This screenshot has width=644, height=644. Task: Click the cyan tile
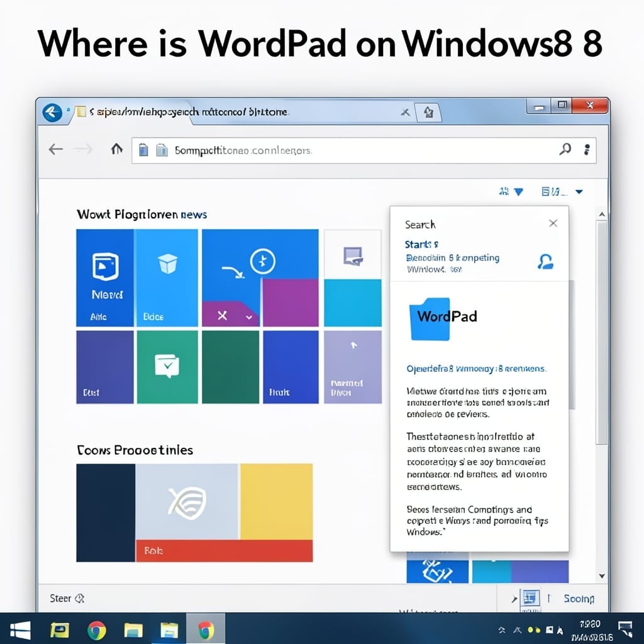[352, 303]
